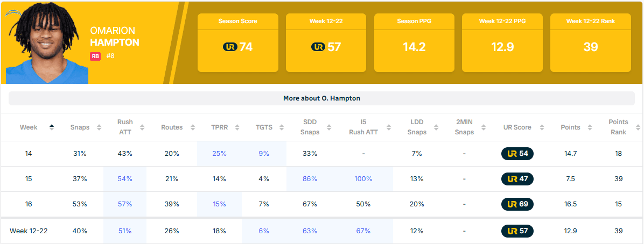This screenshot has width=644, height=244.
Task: Sort by TGTS column arrows
Action: point(281,127)
